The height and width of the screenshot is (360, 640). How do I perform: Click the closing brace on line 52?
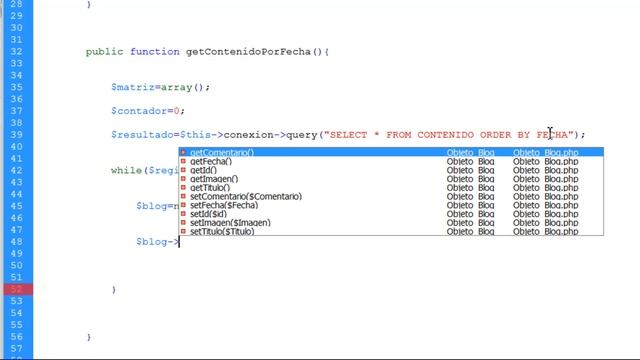pos(113,289)
